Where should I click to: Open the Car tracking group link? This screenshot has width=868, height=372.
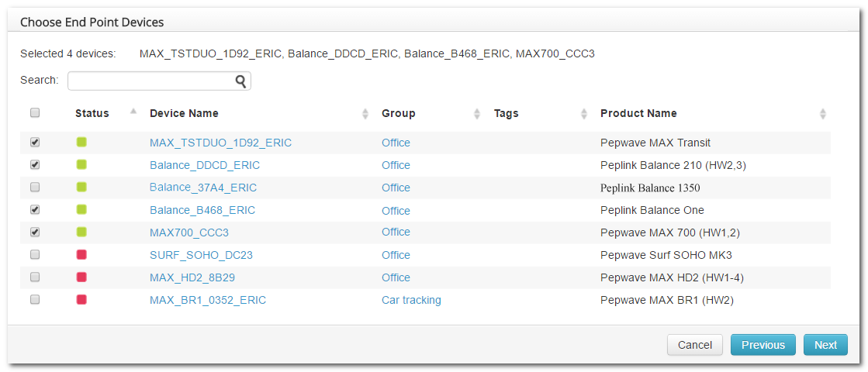click(x=411, y=300)
